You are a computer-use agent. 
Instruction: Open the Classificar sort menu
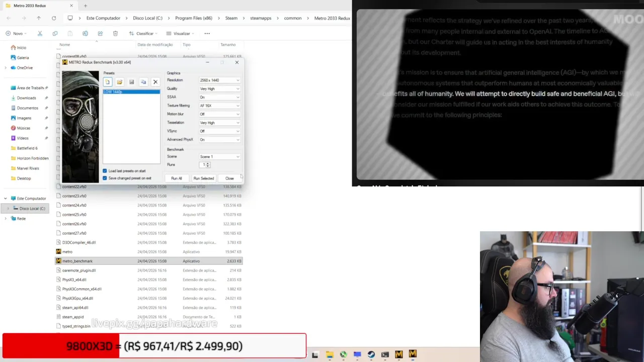click(x=143, y=34)
